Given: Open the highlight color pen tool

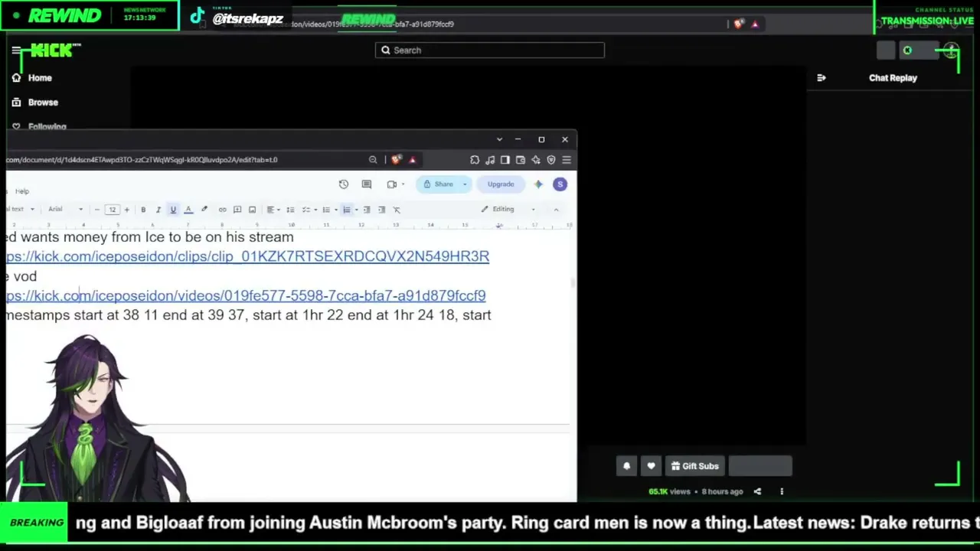Looking at the screenshot, I should coord(204,210).
